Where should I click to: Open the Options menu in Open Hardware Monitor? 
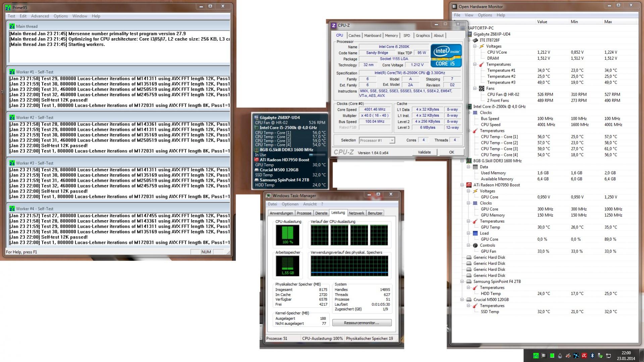485,15
